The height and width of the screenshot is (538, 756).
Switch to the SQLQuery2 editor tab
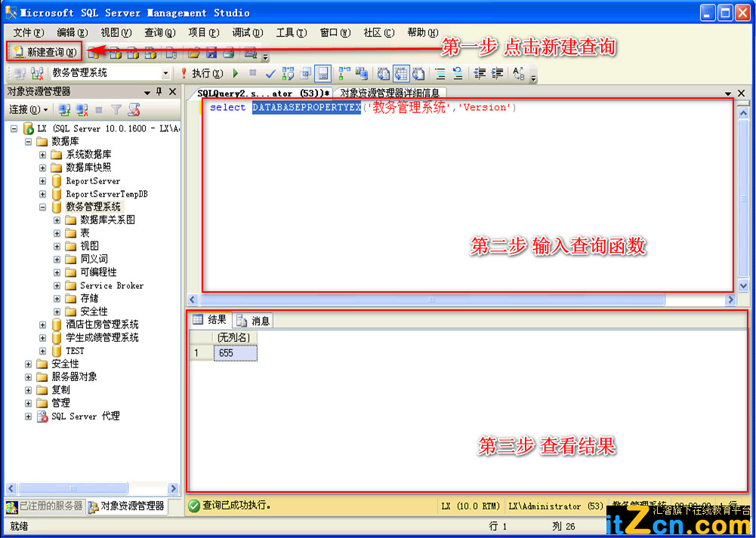pos(263,93)
